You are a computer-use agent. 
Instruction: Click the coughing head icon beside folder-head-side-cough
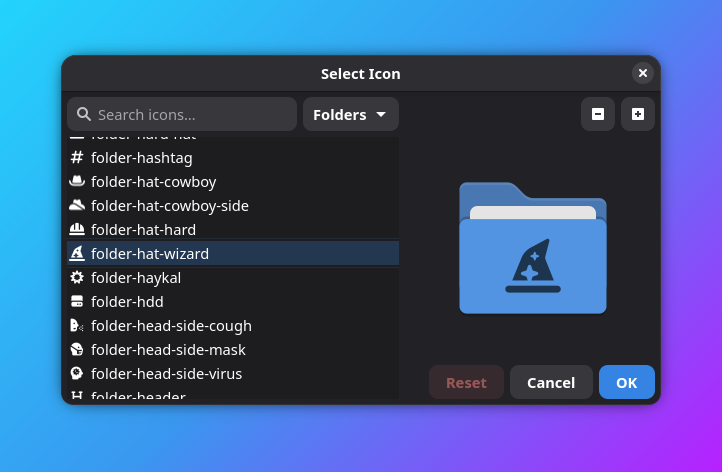coord(77,326)
